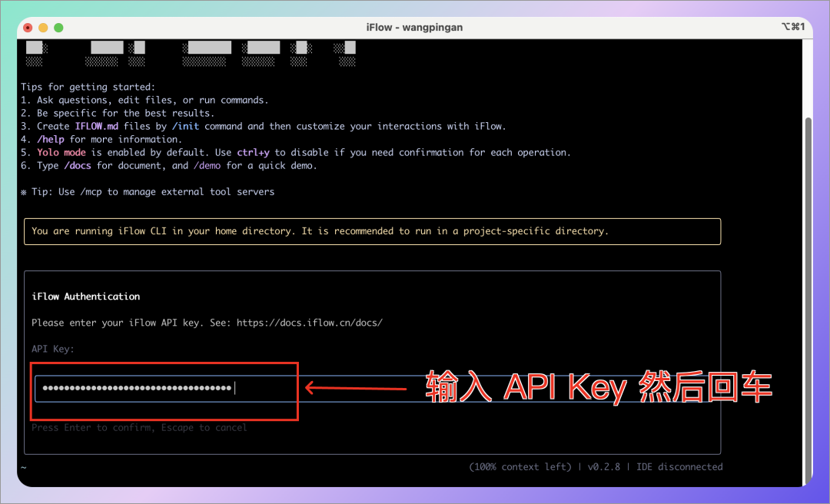Screen dimensions: 830x504
Task: Maximize the iFlow terminal window
Action: point(58,28)
